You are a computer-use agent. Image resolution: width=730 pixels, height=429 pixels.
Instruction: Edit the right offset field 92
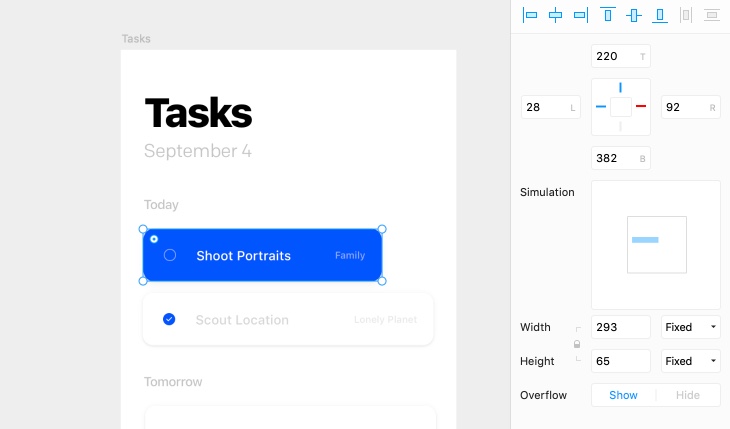coord(690,107)
